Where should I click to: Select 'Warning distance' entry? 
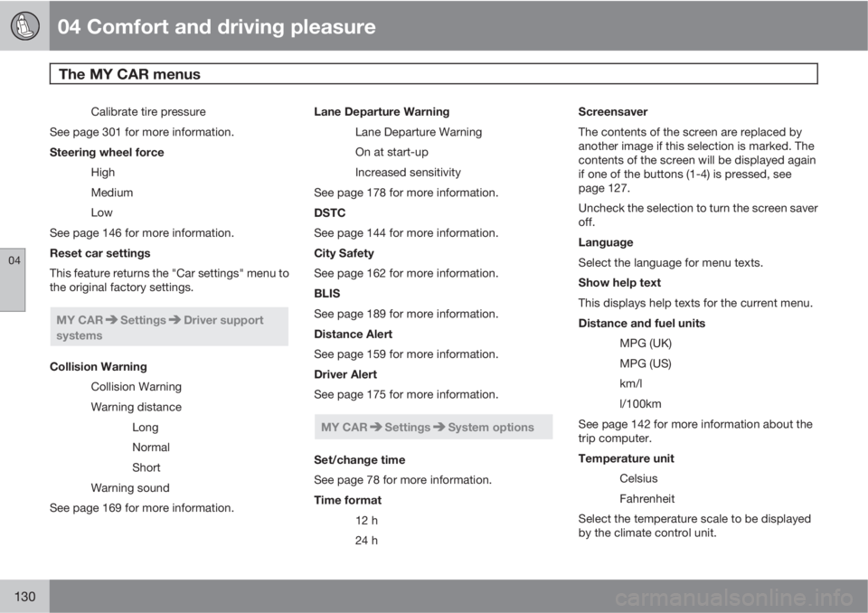(137, 407)
